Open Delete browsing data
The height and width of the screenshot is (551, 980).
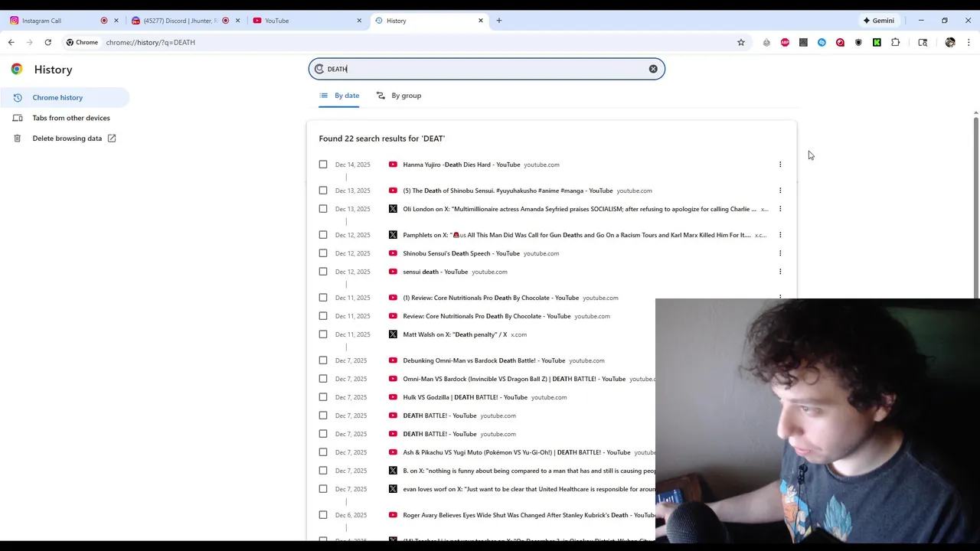click(x=64, y=139)
